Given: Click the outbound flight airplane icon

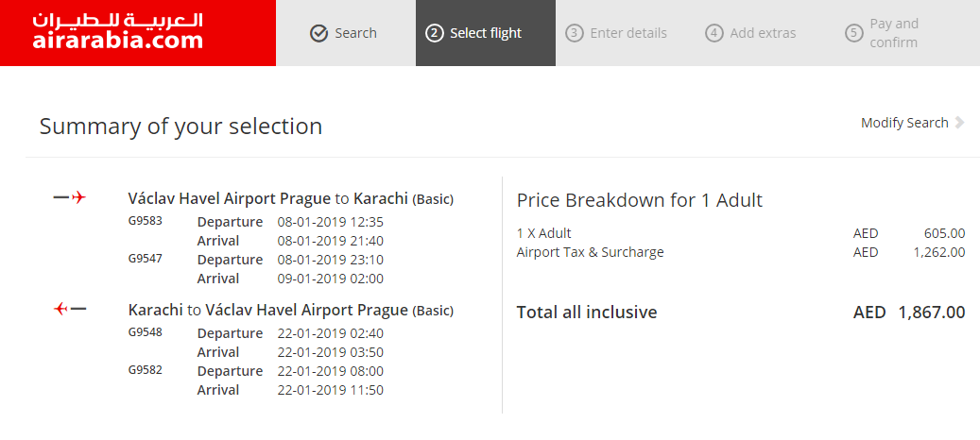Looking at the screenshot, I should pos(70,198).
